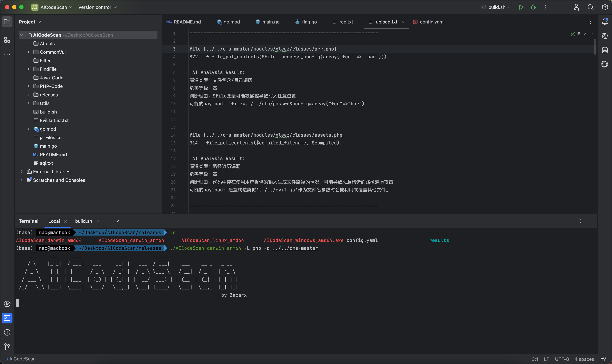Click Search Everywhere magnifier icon
Screen dimensions: 612x364
[590, 7]
